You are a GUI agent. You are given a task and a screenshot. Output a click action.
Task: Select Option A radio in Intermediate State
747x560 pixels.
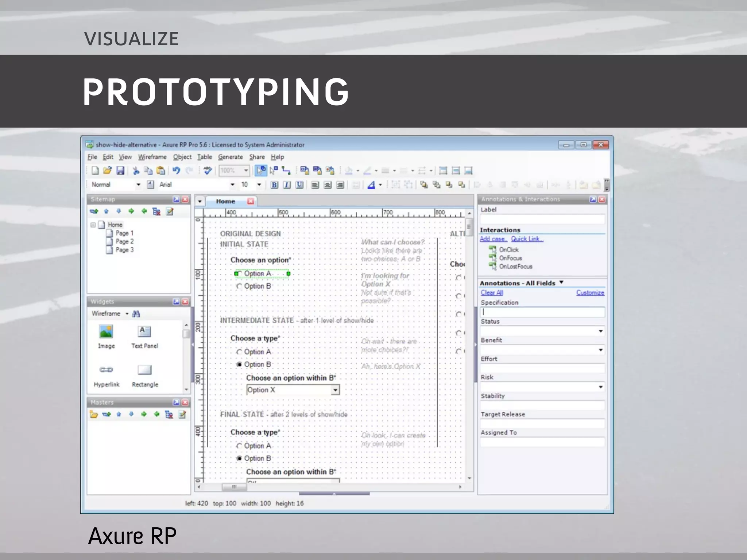point(239,352)
